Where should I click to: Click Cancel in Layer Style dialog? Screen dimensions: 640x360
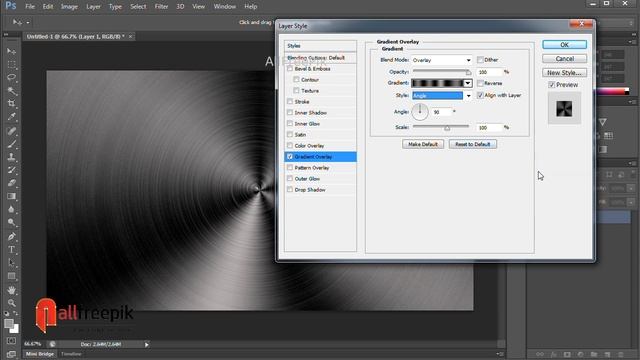(564, 59)
